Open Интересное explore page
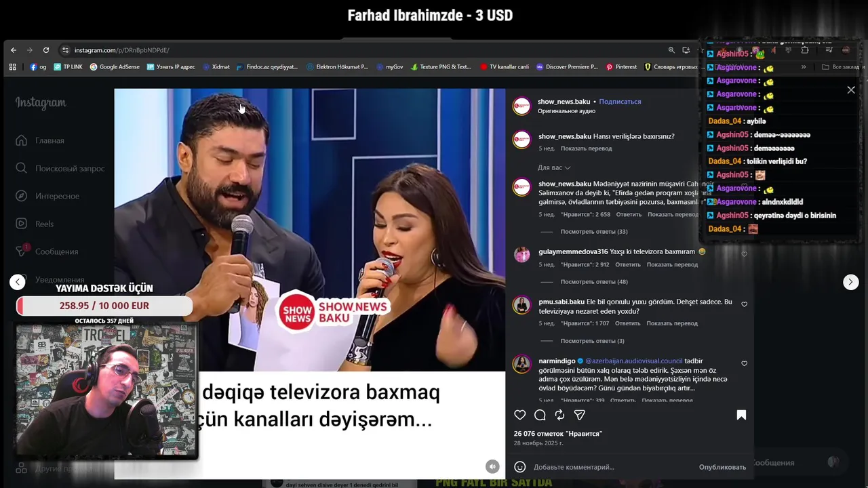868x488 pixels. (47, 196)
